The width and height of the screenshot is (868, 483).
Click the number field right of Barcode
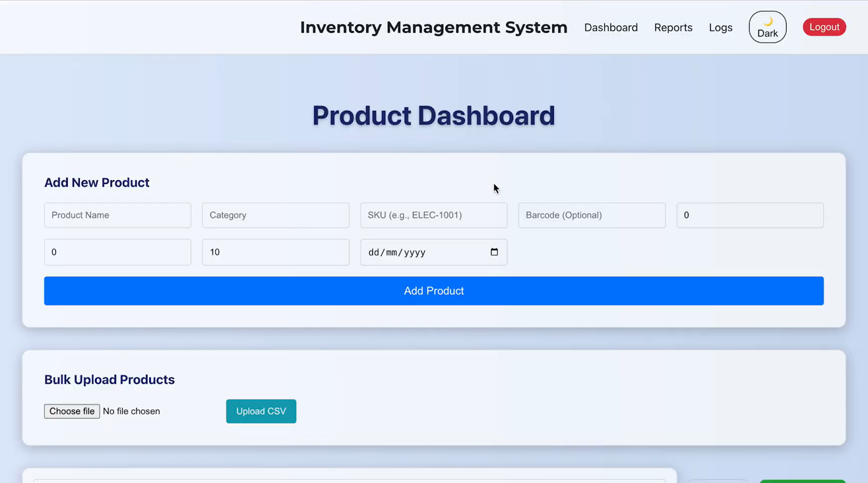click(749, 215)
